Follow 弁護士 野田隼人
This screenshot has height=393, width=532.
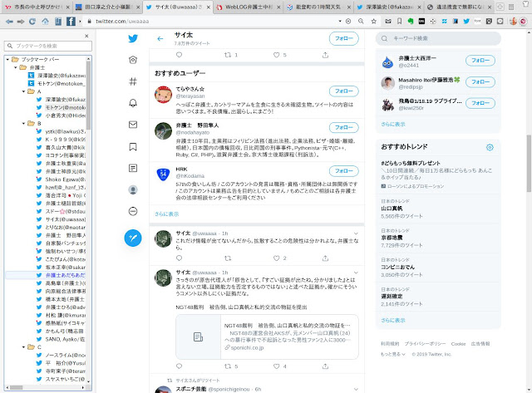(343, 127)
